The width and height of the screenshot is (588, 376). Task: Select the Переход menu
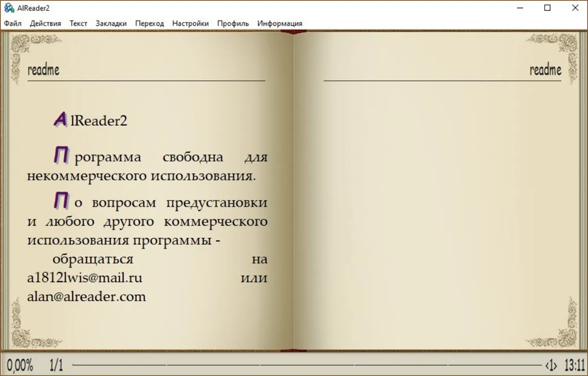[149, 24]
